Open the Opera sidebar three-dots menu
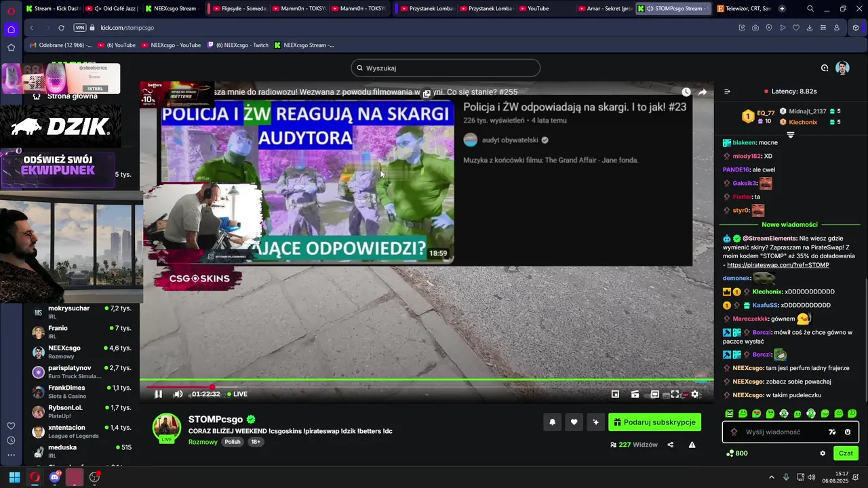The image size is (868, 488). tap(11, 455)
